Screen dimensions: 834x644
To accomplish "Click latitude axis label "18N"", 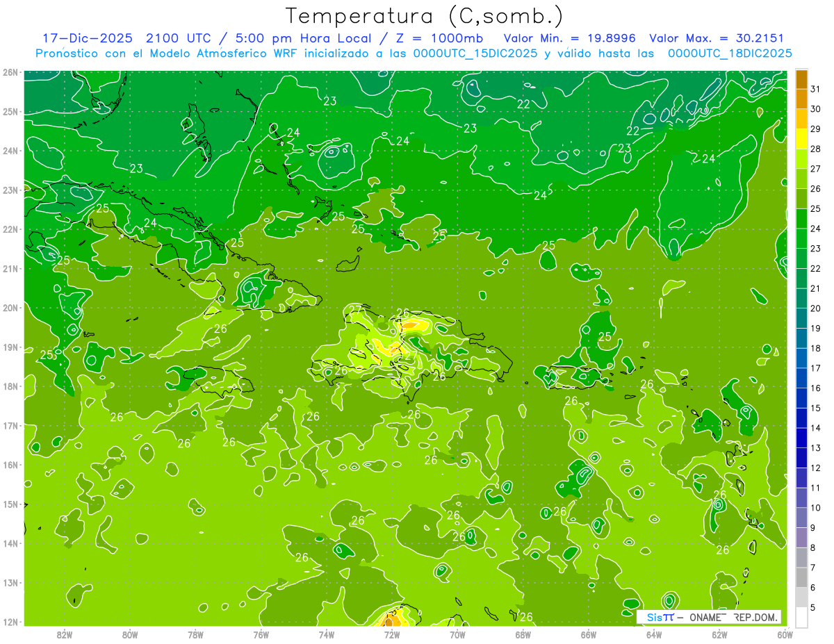I will click(x=10, y=386).
